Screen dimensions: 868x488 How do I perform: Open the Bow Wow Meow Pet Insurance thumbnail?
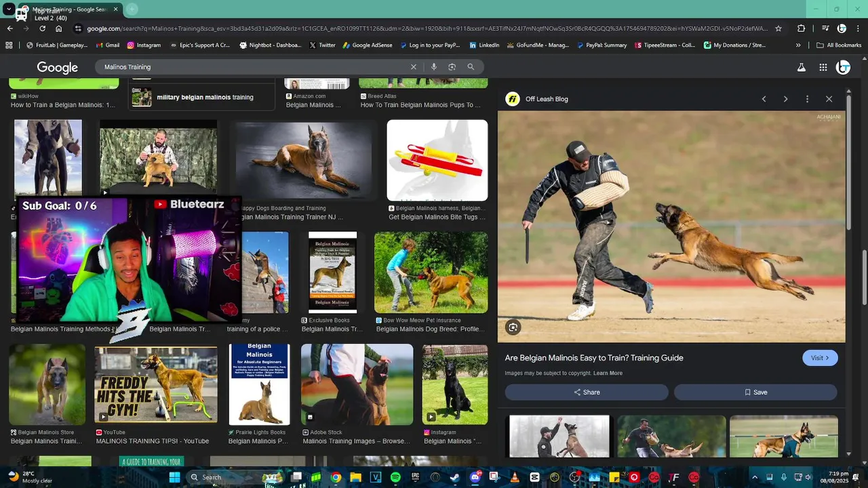click(x=431, y=272)
